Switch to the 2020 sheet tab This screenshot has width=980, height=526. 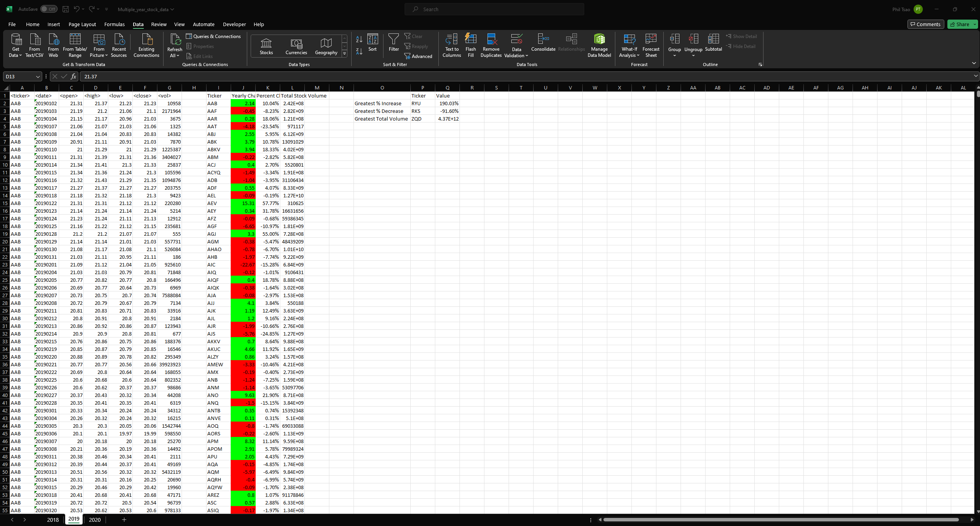[x=94, y=519]
